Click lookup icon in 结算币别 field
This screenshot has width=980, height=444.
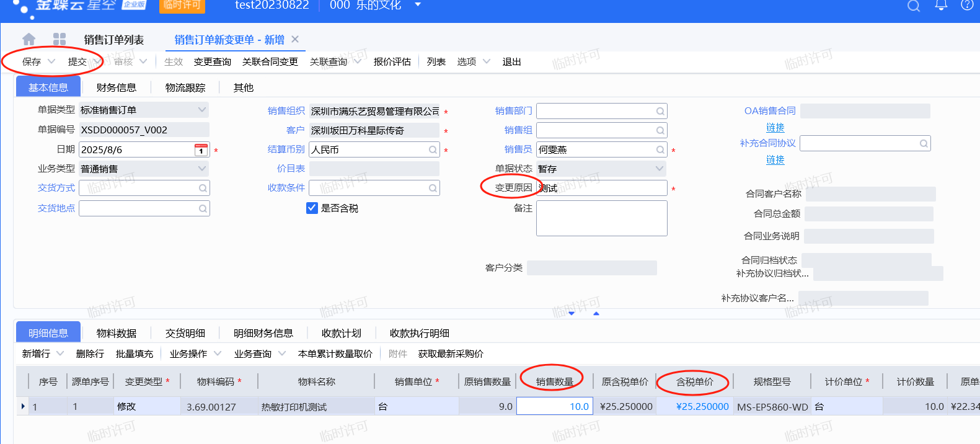tap(433, 150)
